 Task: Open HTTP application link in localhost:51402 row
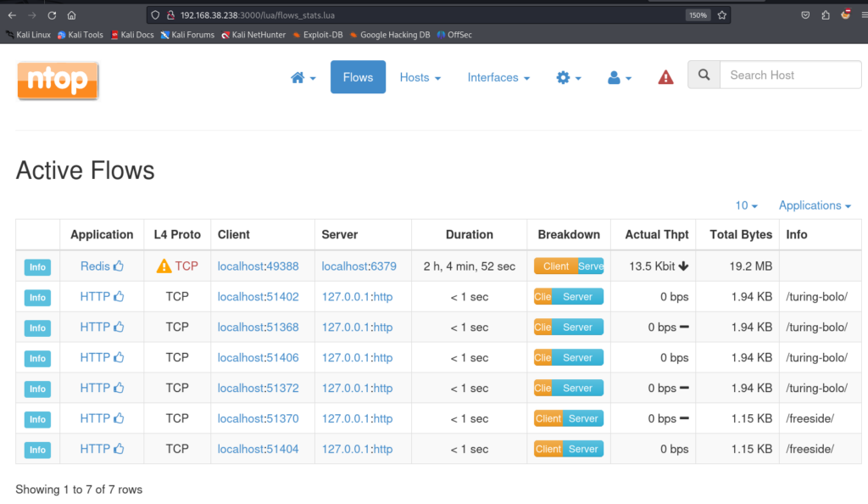(x=95, y=297)
